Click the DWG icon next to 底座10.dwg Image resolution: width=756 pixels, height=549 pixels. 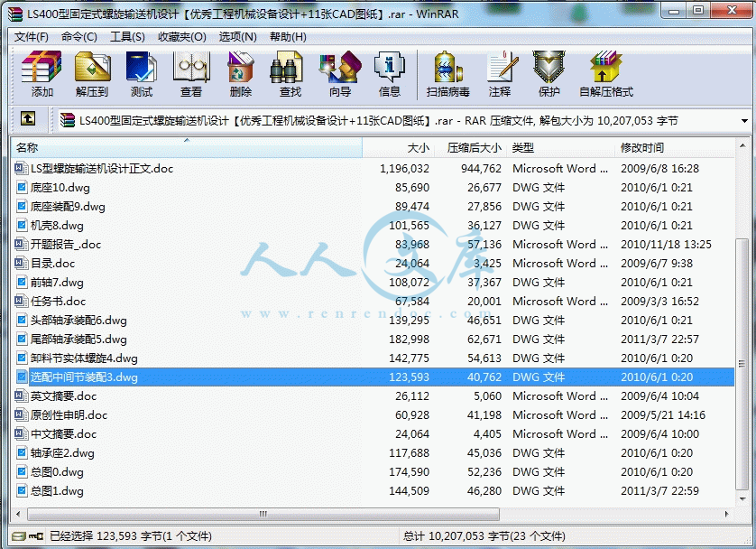point(22,187)
